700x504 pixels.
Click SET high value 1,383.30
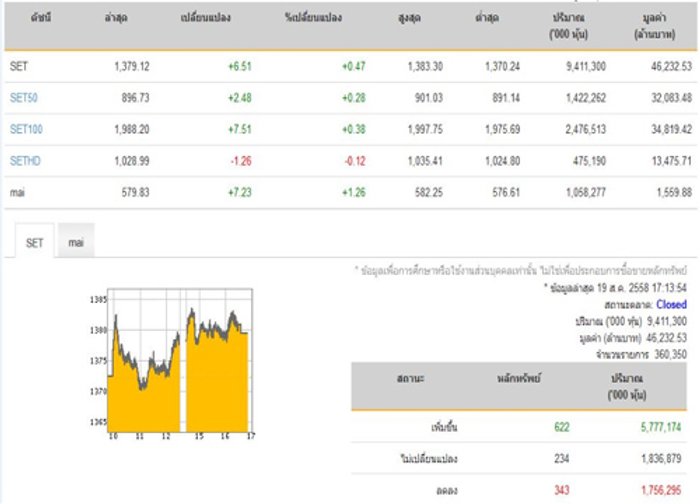click(x=425, y=67)
